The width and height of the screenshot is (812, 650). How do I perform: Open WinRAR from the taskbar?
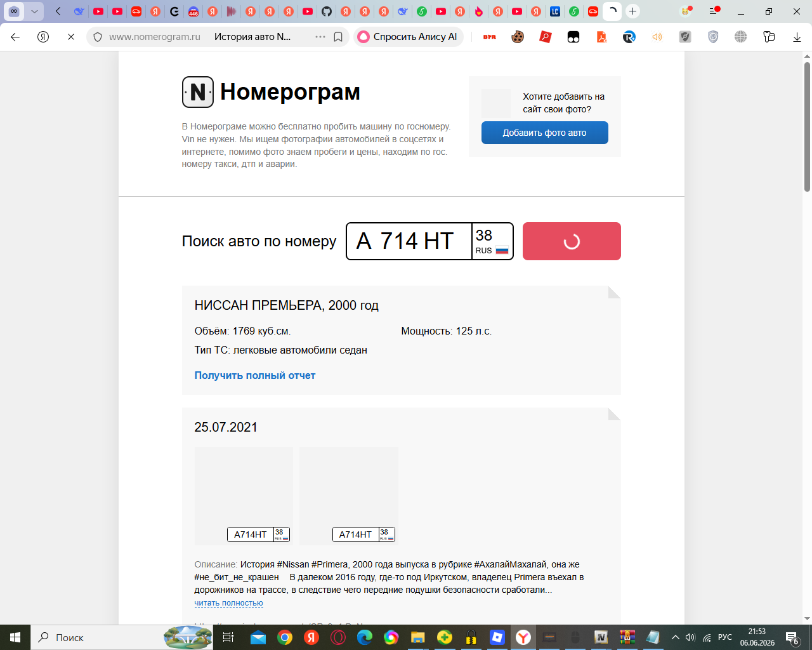click(627, 637)
